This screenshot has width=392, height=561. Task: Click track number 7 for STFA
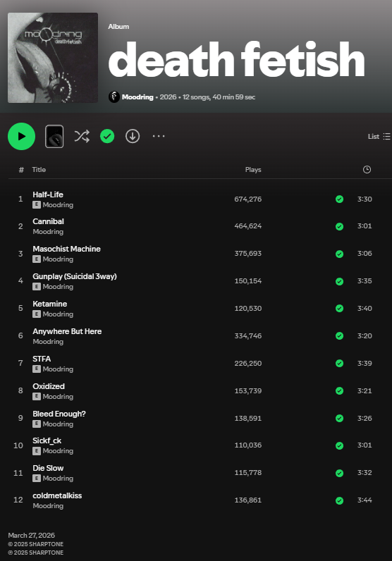pos(20,363)
